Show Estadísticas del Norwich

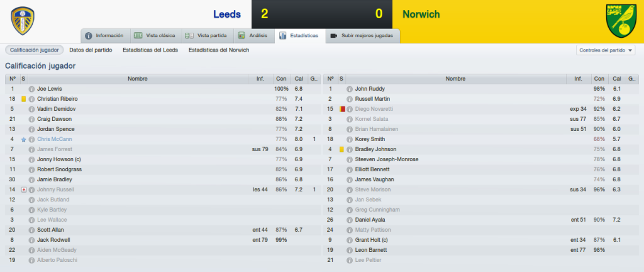point(219,50)
